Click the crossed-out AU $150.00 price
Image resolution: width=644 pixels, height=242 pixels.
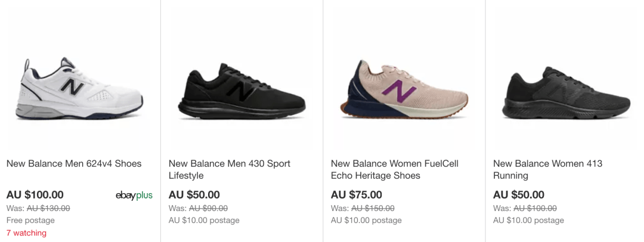(373, 208)
